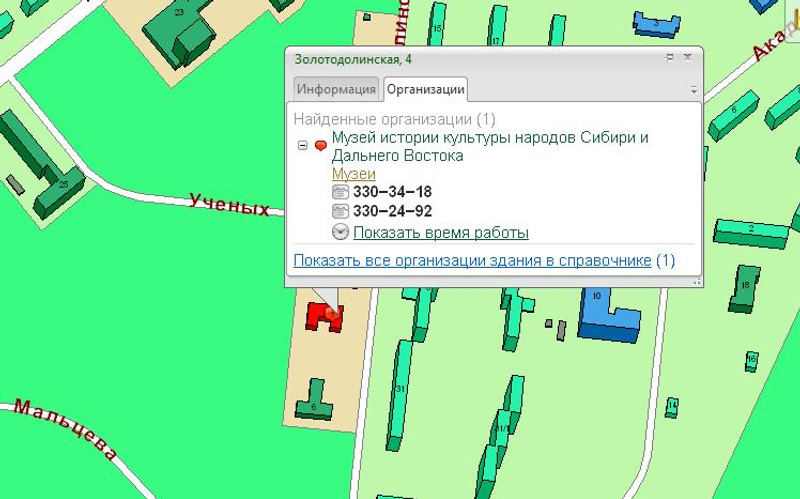Grab the popup resize grip corner
Viewport: 800px width, 499px height.
pos(697,282)
